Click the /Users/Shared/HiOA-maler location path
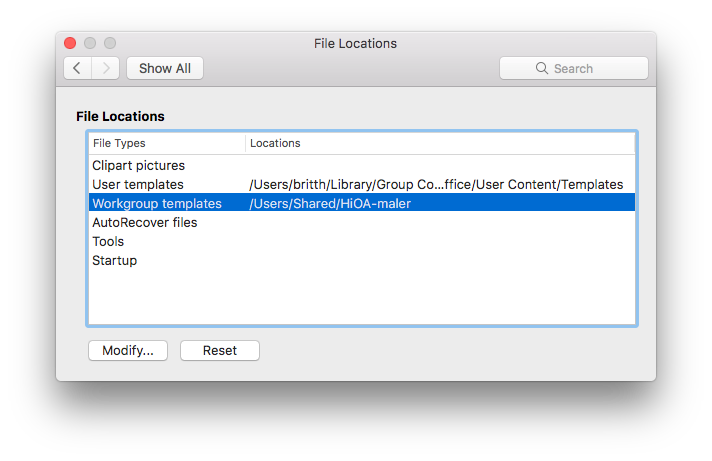Image resolution: width=712 pixels, height=461 pixels. point(330,203)
